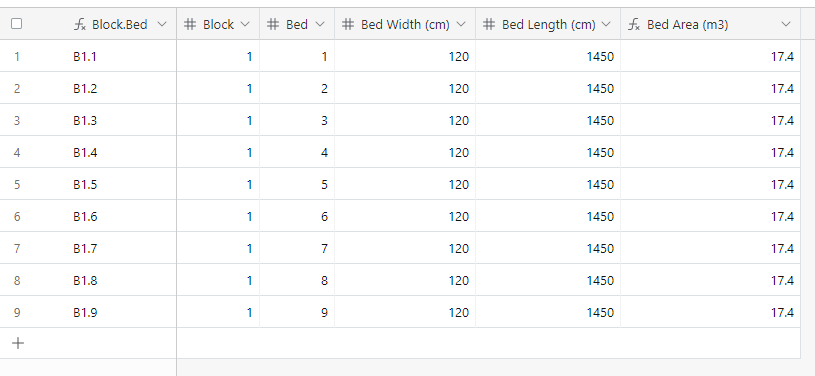
Task: Click the number icon beside Bed Length header
Action: (489, 24)
